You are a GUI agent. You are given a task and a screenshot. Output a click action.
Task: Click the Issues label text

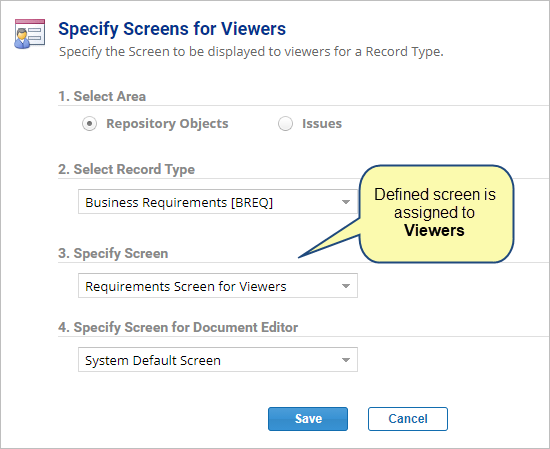322,123
